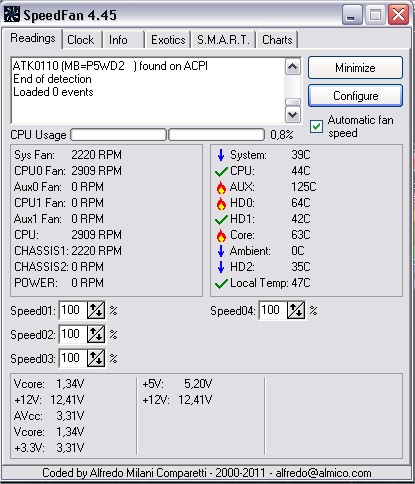This screenshot has width=415, height=484.
Task: Click the +3.3V voltage reading
Action: [x=49, y=448]
